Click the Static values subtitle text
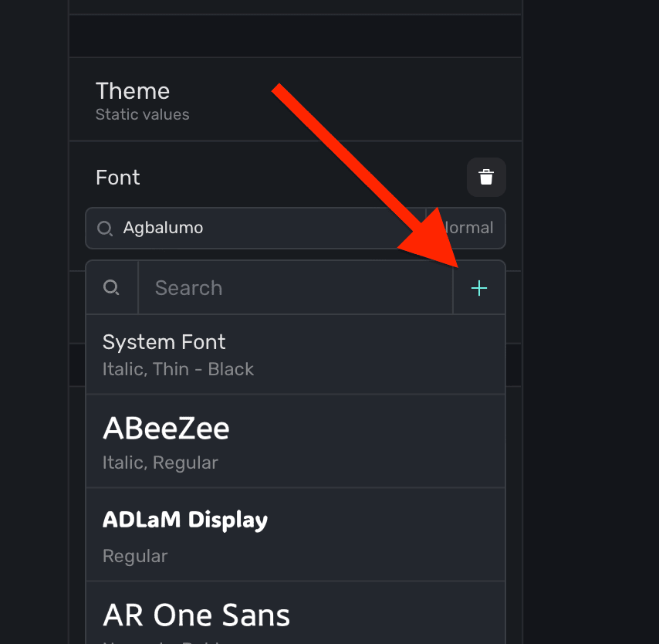The height and width of the screenshot is (644, 659). [143, 115]
